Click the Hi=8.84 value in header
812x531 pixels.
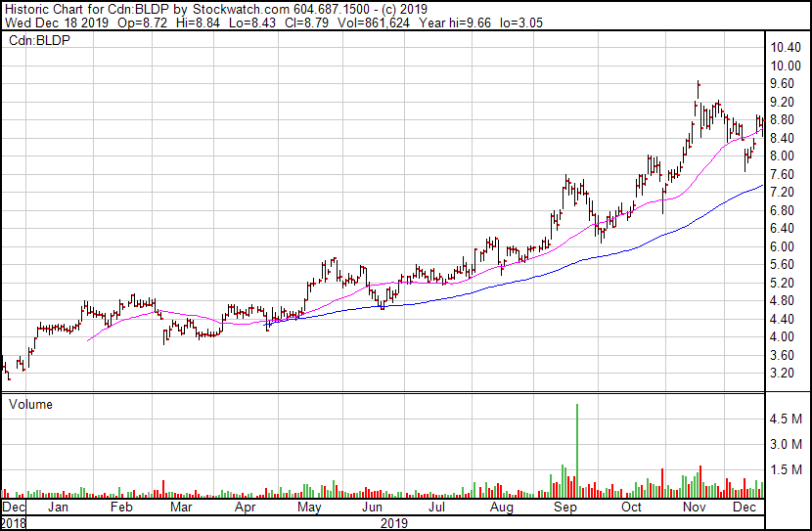[x=198, y=22]
